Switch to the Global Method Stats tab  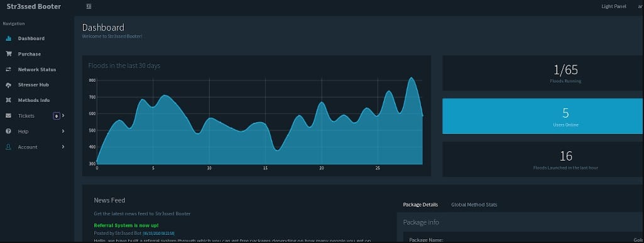tap(474, 205)
